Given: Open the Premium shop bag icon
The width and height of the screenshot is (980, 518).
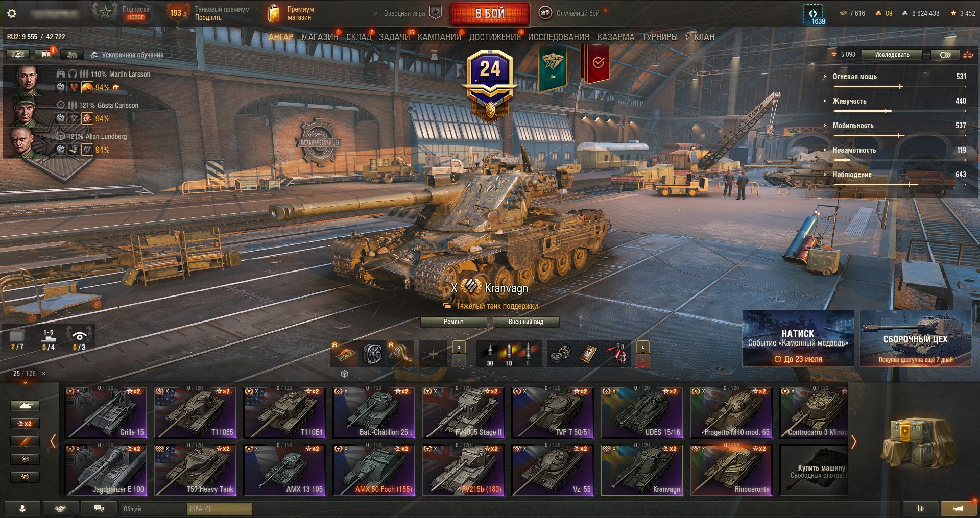Looking at the screenshot, I should coord(274,13).
